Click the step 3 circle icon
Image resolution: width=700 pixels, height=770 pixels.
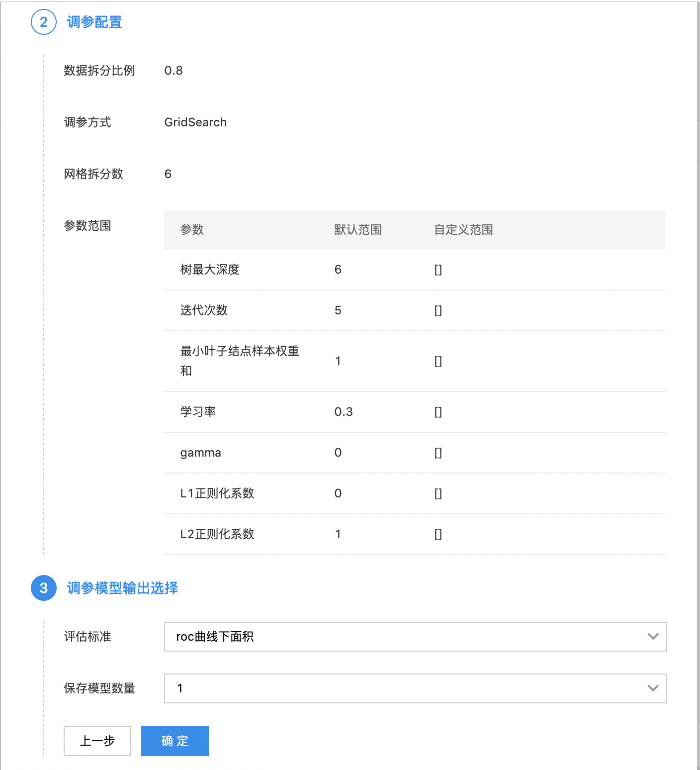[x=44, y=588]
